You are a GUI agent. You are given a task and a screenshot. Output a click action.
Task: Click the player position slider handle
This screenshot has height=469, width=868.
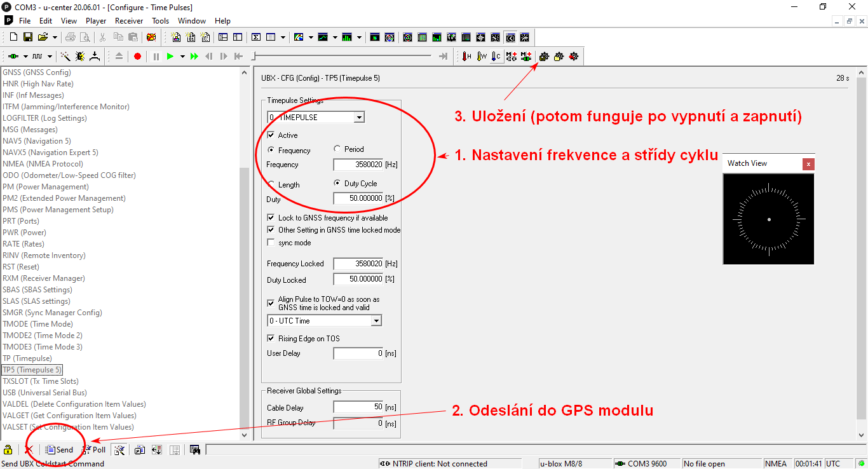(253, 57)
